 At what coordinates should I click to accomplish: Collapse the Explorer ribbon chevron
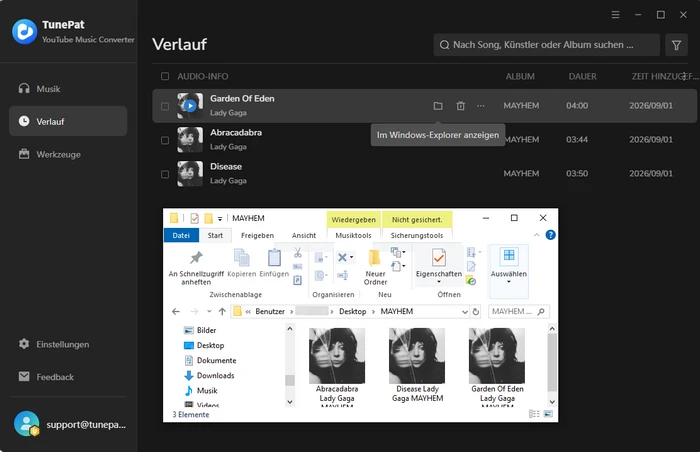[537, 235]
